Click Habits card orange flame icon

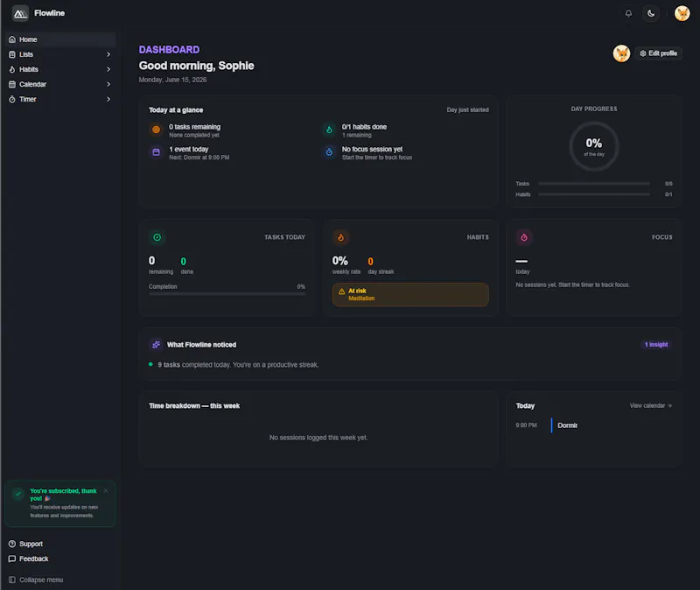click(340, 237)
